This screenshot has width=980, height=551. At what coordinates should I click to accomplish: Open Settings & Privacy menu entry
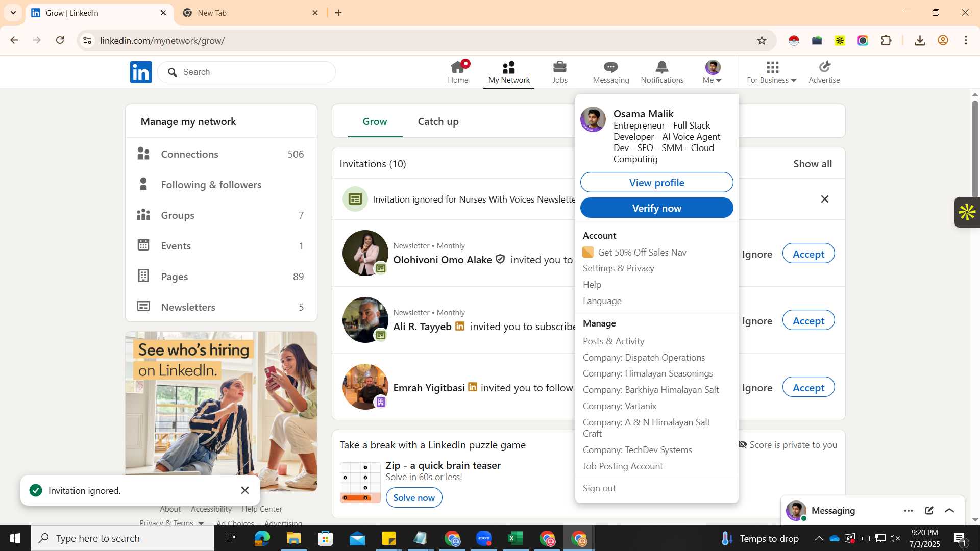tap(618, 268)
